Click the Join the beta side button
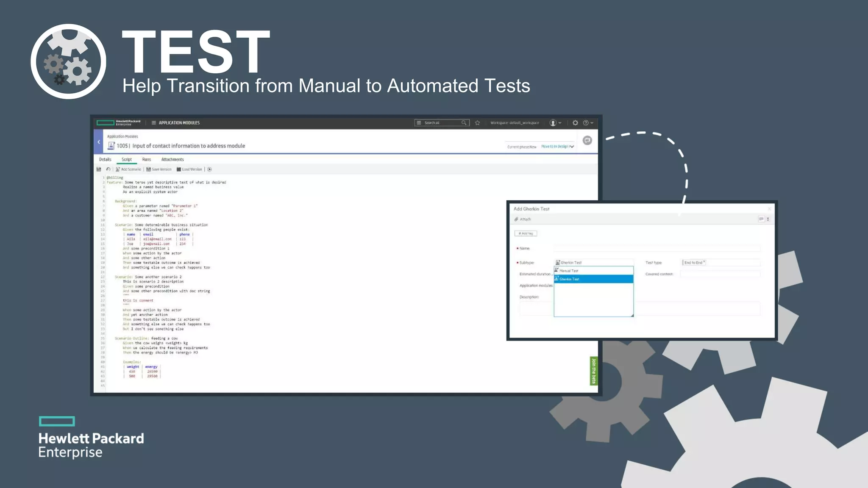The height and width of the screenshot is (488, 868). click(594, 371)
